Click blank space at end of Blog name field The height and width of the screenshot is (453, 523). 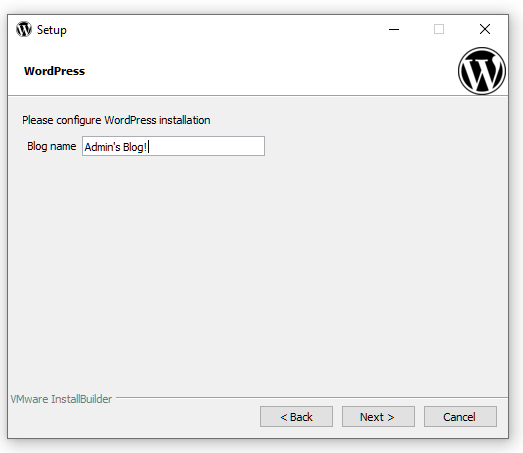pyautogui.click(x=207, y=146)
